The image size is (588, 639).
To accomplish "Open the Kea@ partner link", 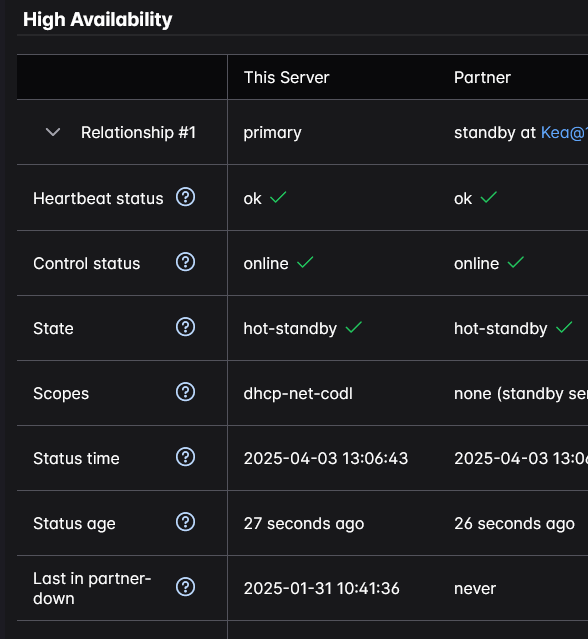I will click(564, 132).
